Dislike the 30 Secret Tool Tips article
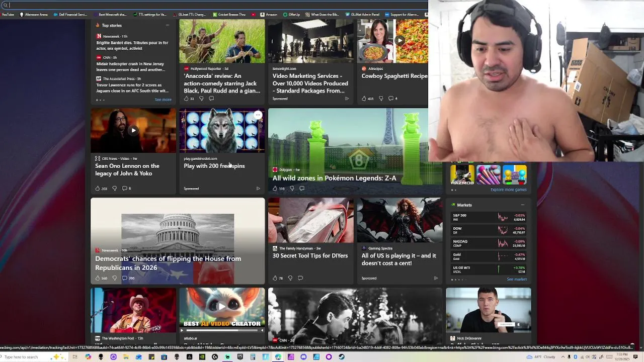Image resolution: width=644 pixels, height=362 pixels. coord(290,278)
